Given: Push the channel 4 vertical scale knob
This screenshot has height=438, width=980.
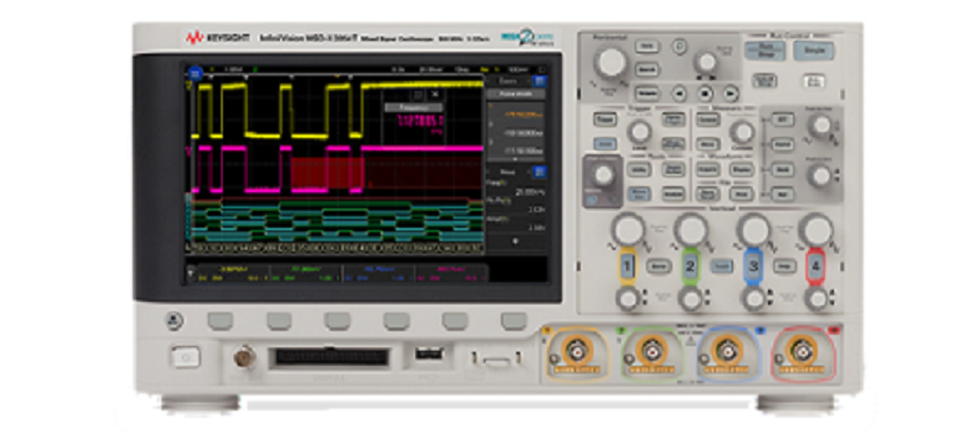Looking at the screenshot, I should (x=815, y=230).
